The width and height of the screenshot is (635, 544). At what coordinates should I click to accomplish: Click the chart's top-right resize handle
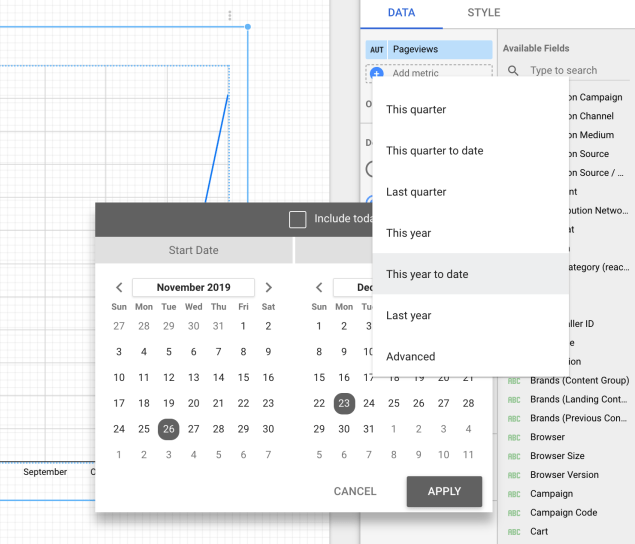pyautogui.click(x=248, y=27)
